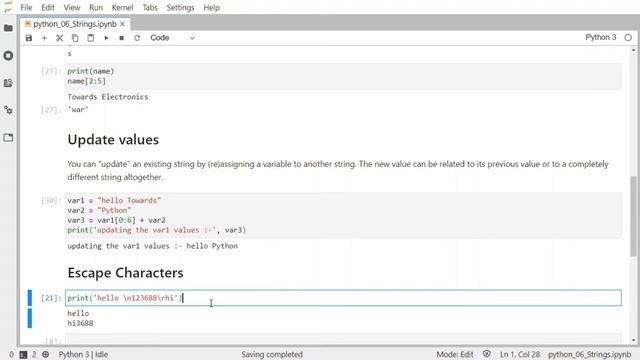The height and width of the screenshot is (360, 640).
Task: Click the hi3688 output line
Action: (x=80, y=323)
